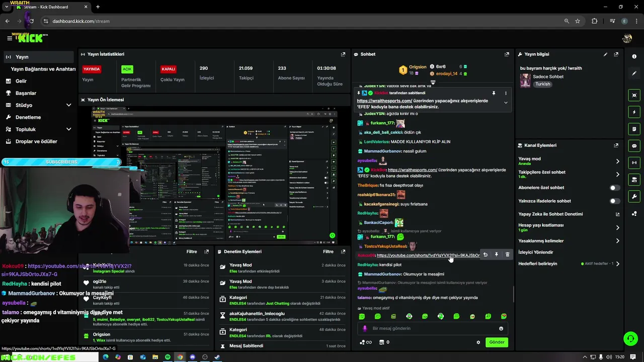Open Filtre in Denetim Eylemleri panel
This screenshot has width=644, height=362.
[x=328, y=251]
